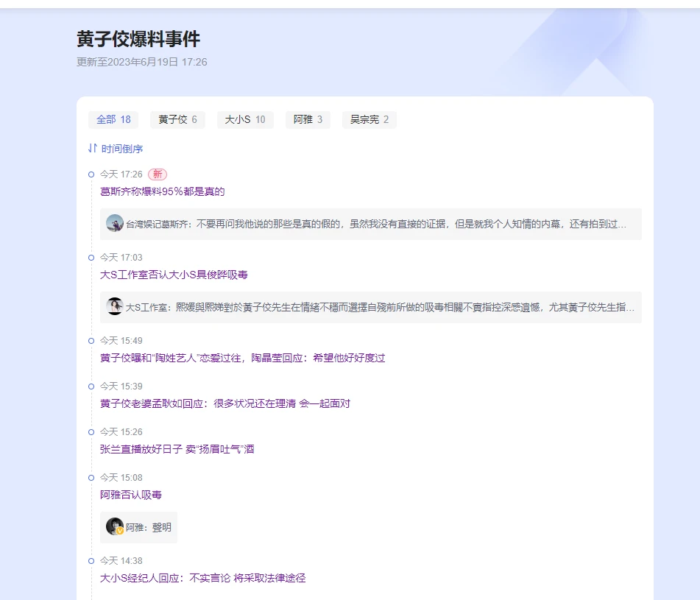The width and height of the screenshot is (700, 600).
Task: Open 大S工作室 quoted statement preview
Action: point(379,307)
